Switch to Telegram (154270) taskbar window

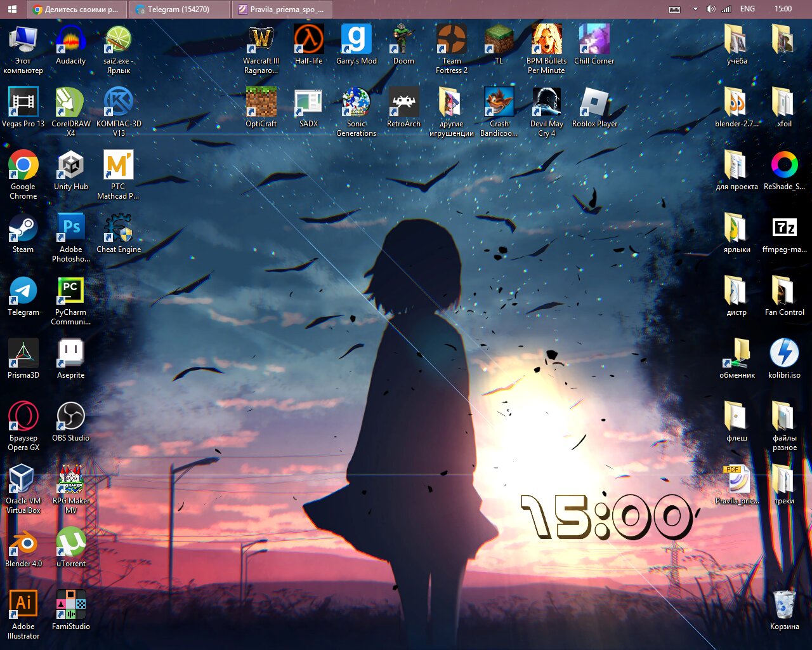coord(179,9)
